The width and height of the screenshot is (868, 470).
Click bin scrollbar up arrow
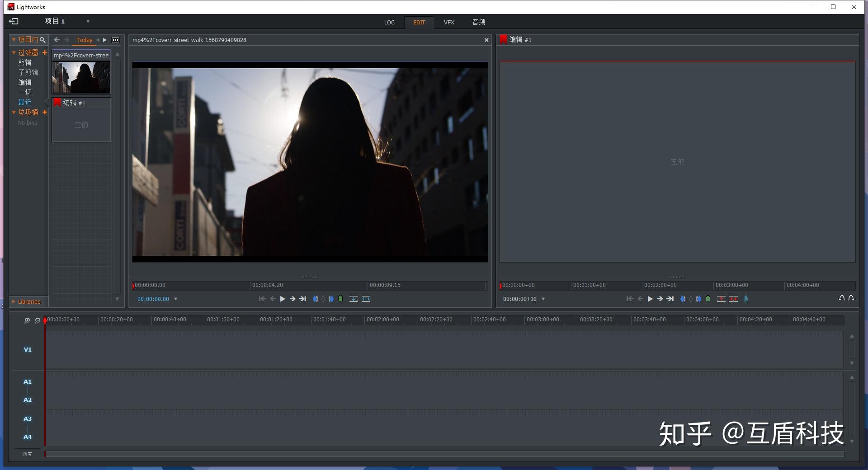click(118, 54)
